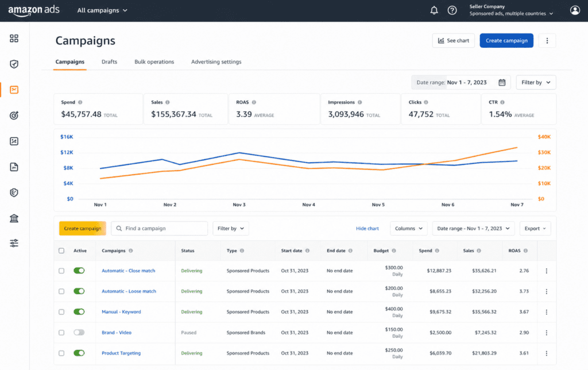Click the info icon next to Spend metric
The width and height of the screenshot is (588, 370).
[x=80, y=102]
